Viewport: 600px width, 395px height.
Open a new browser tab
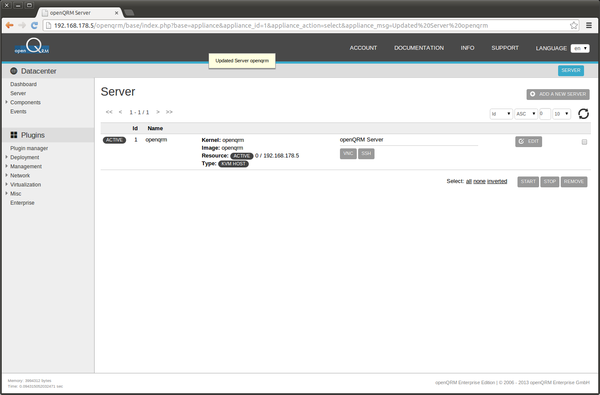point(129,13)
